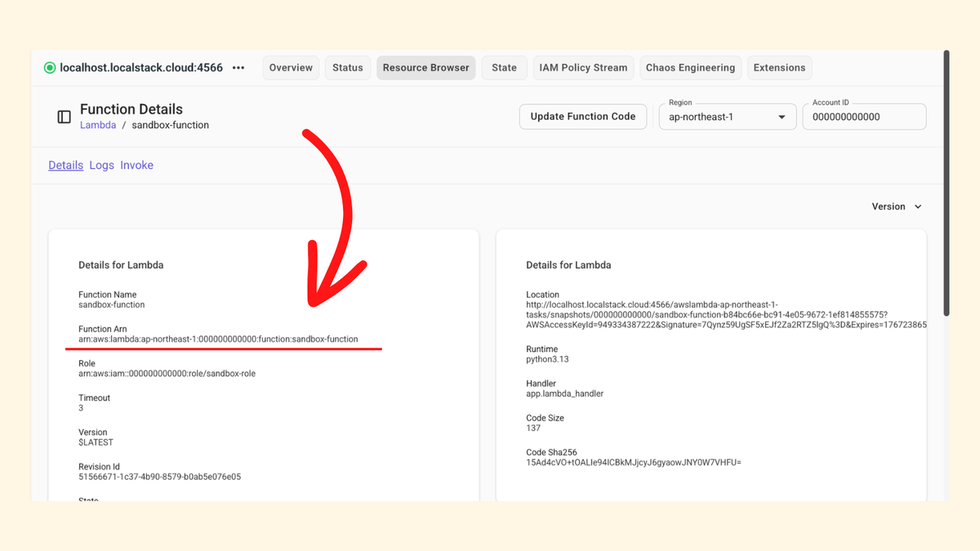Image resolution: width=980 pixels, height=551 pixels.
Task: Go to the State tab
Action: tap(504, 68)
